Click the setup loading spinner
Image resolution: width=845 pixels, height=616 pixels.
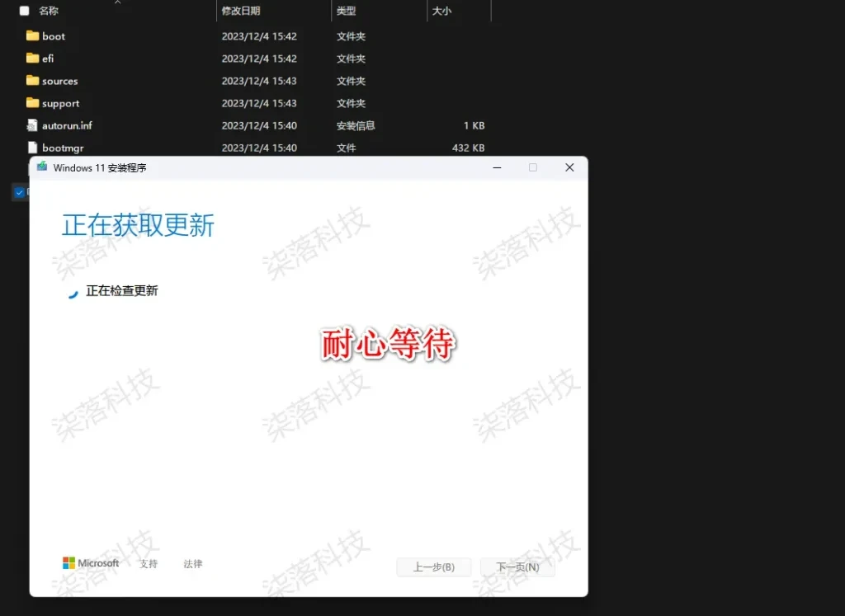tap(73, 293)
